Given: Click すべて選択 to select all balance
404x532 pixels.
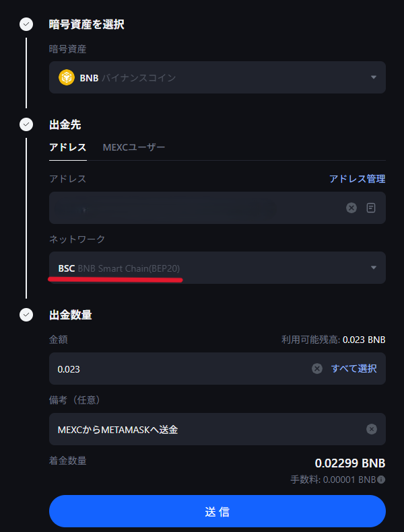Looking at the screenshot, I should point(353,369).
